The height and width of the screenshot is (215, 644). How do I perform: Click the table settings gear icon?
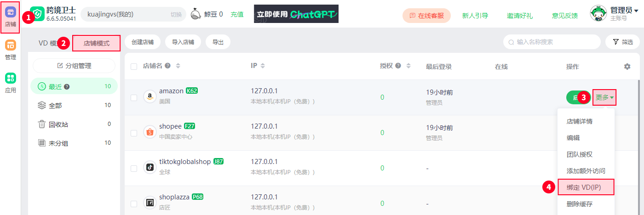pos(627,67)
